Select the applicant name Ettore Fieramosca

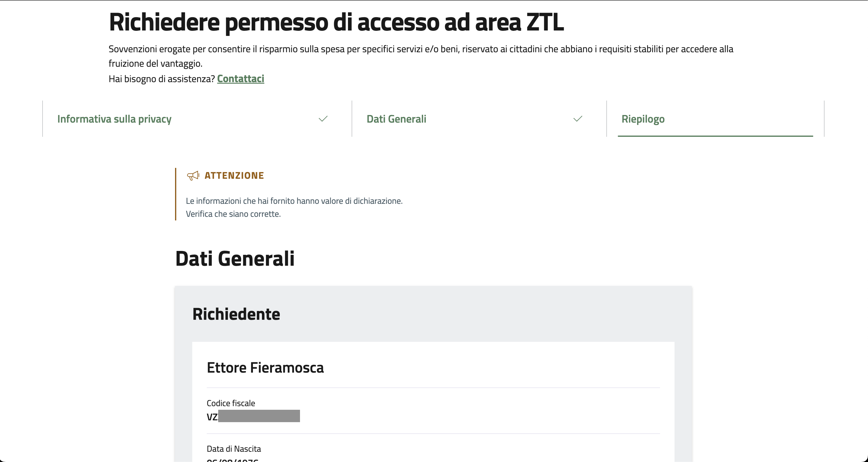(x=265, y=367)
